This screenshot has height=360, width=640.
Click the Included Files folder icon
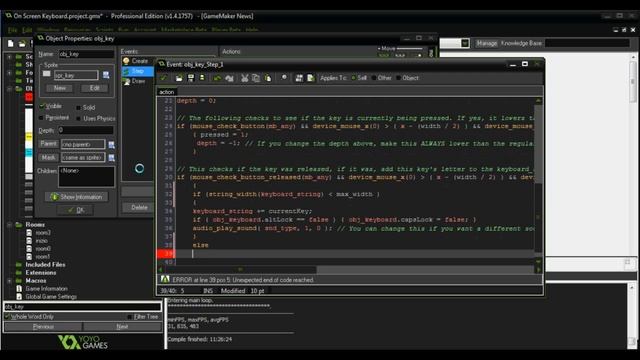19,264
